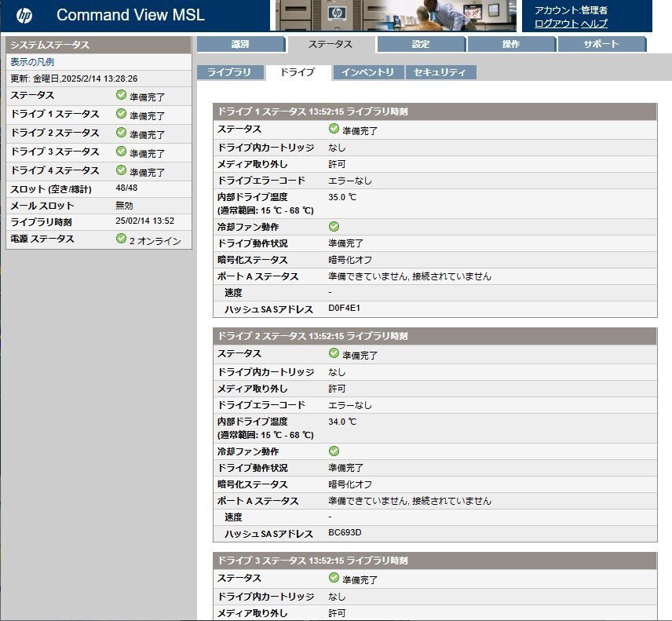Image resolution: width=672 pixels, height=621 pixels.
Task: Click Drive 1 temperature 35.0 ℃
Action: [342, 197]
